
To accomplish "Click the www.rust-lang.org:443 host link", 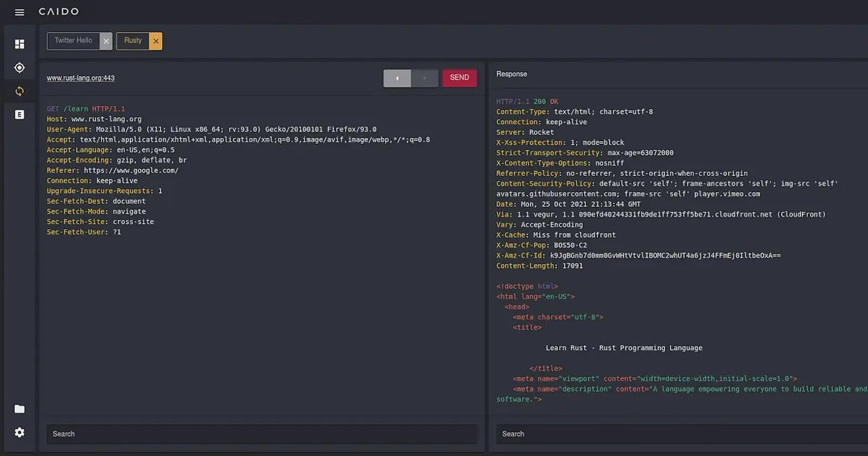I will (x=80, y=78).
